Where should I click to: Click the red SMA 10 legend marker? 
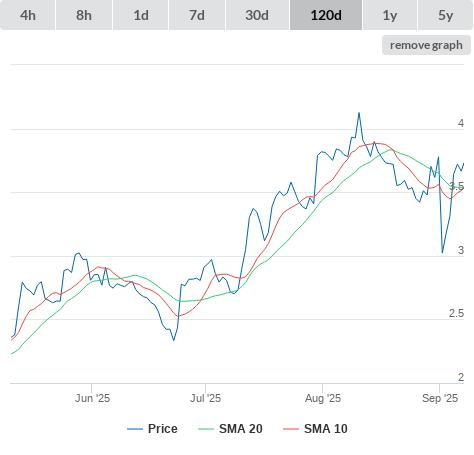[x=291, y=429]
